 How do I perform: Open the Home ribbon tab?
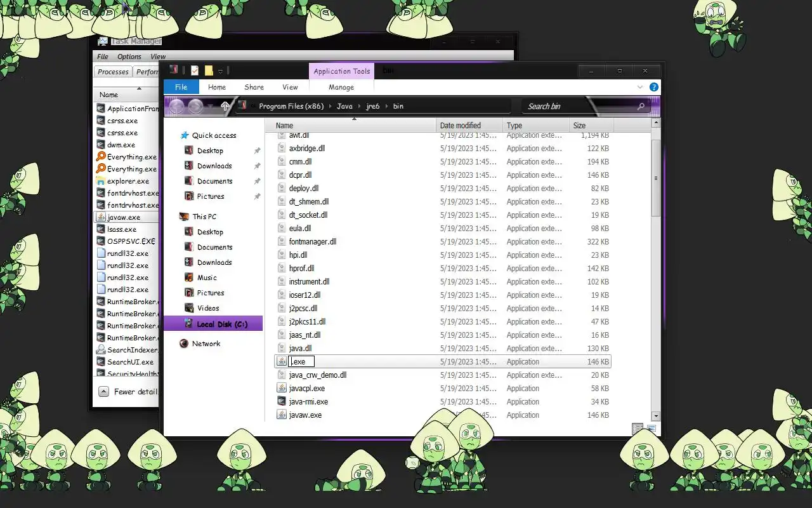[x=217, y=87]
